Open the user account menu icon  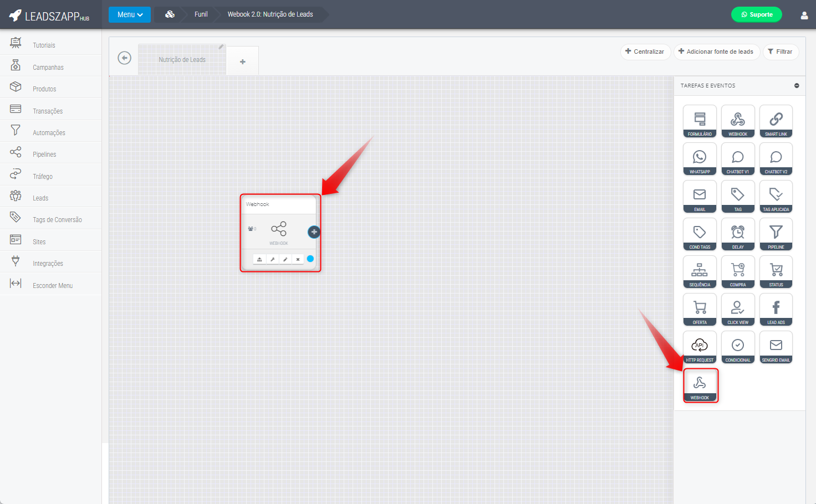tap(804, 16)
